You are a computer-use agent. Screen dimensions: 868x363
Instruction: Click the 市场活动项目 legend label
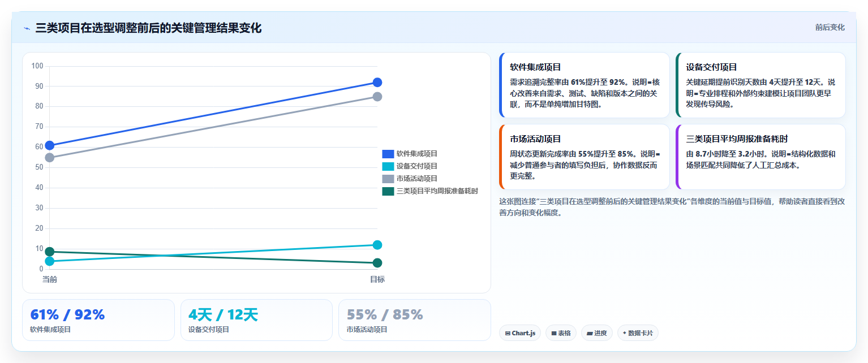click(x=417, y=179)
